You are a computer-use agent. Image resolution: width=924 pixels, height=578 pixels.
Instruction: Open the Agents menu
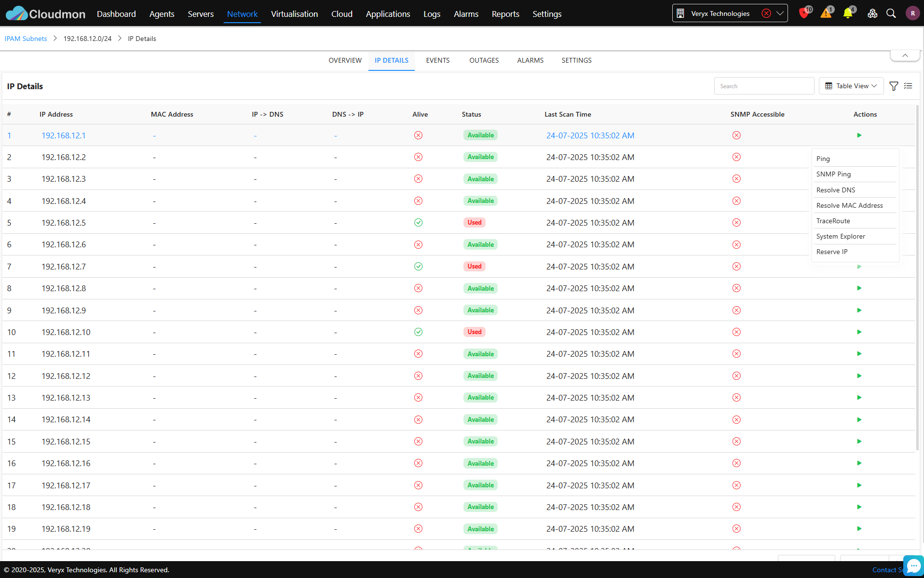pyautogui.click(x=162, y=14)
